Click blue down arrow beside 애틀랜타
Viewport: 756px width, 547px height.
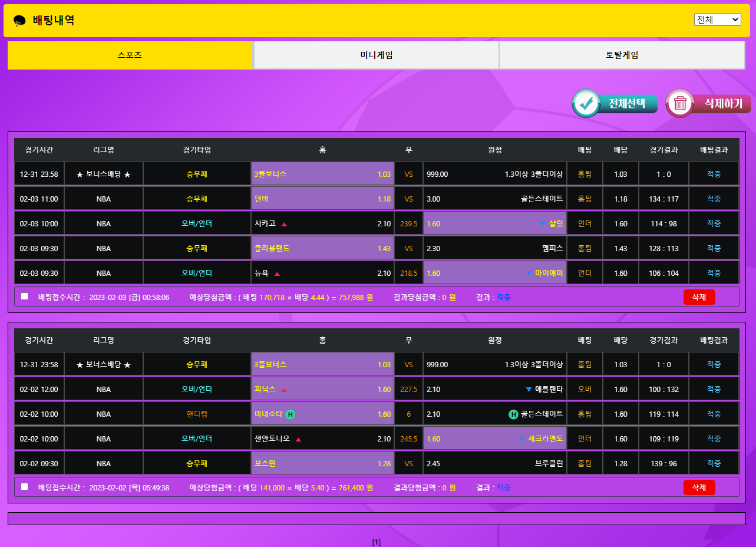coord(529,390)
